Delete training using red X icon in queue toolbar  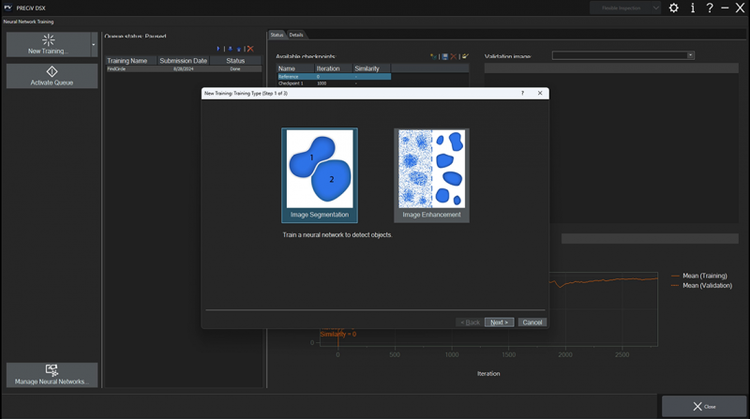pyautogui.click(x=250, y=49)
